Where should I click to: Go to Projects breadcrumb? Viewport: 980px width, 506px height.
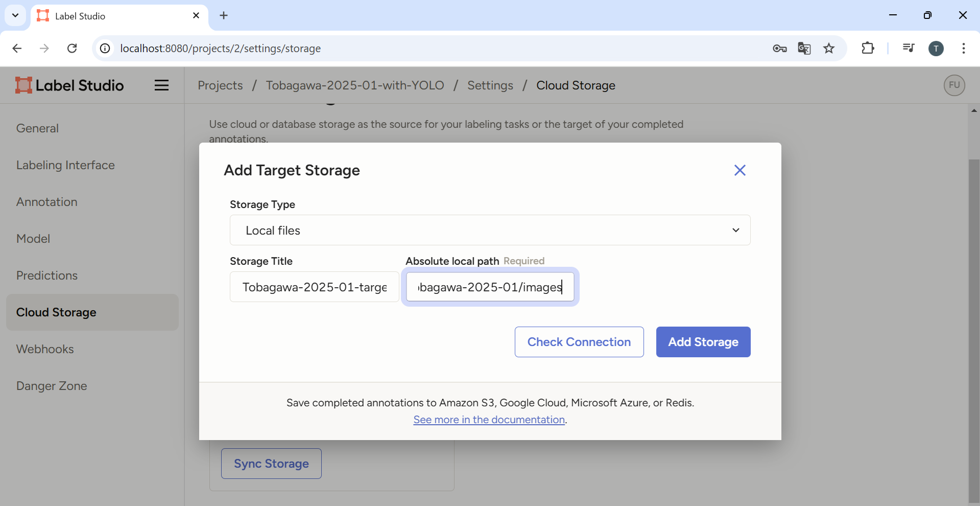220,85
